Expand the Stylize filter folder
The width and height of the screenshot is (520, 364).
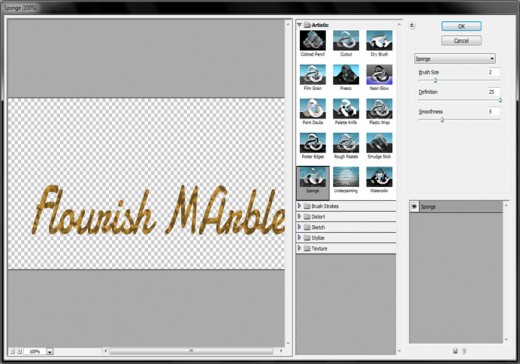pyautogui.click(x=299, y=238)
